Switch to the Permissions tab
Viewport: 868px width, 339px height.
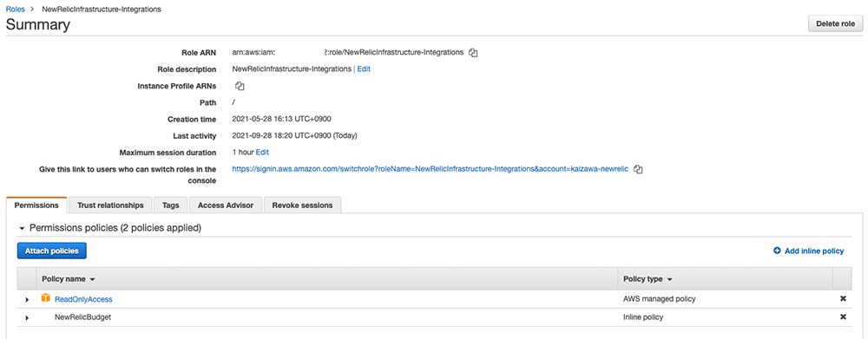[36, 205]
